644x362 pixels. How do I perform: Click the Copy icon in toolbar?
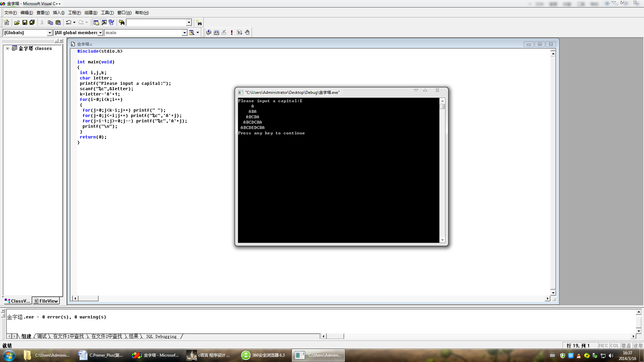50,22
